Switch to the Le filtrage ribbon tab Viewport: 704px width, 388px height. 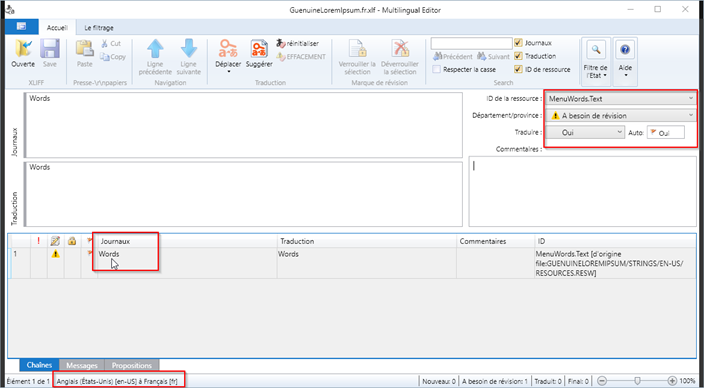[99, 28]
